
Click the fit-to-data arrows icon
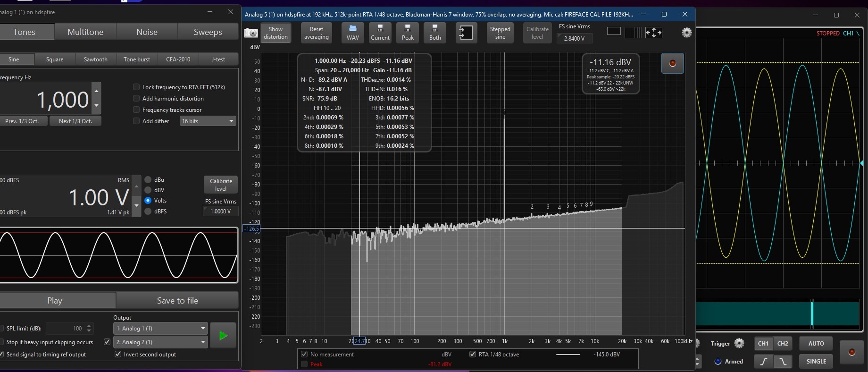coord(654,33)
